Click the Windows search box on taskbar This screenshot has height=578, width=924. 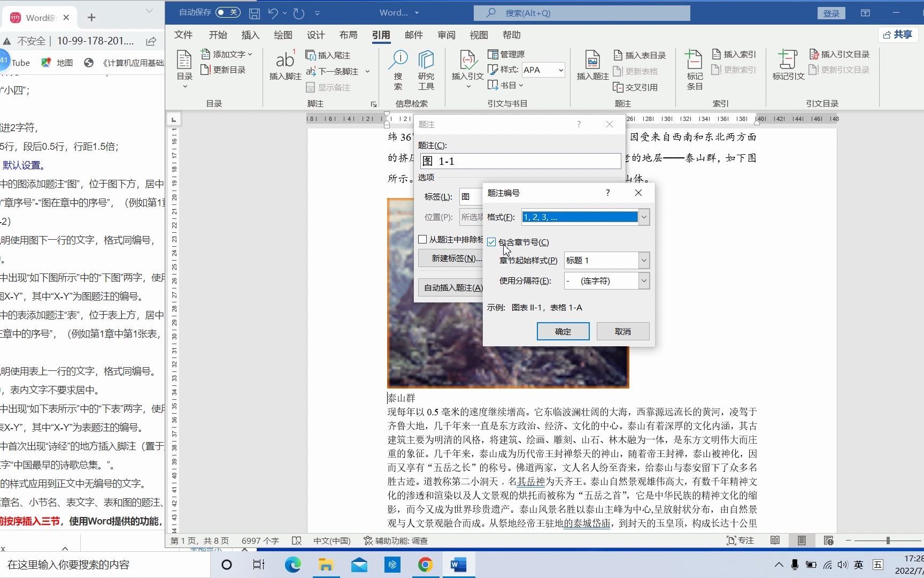(105, 565)
